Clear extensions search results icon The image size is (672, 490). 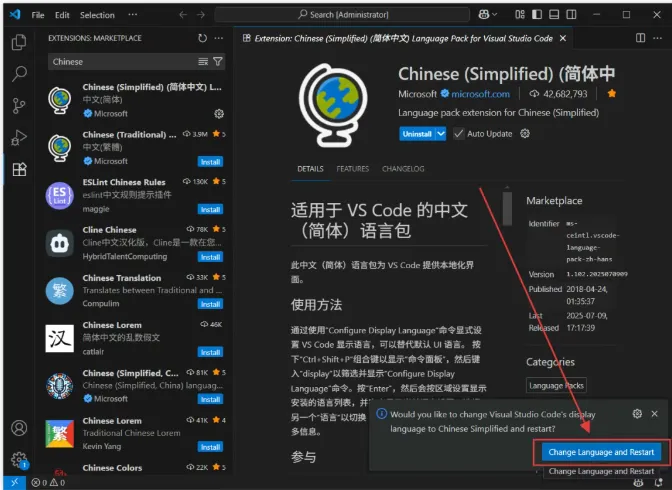coord(203,62)
